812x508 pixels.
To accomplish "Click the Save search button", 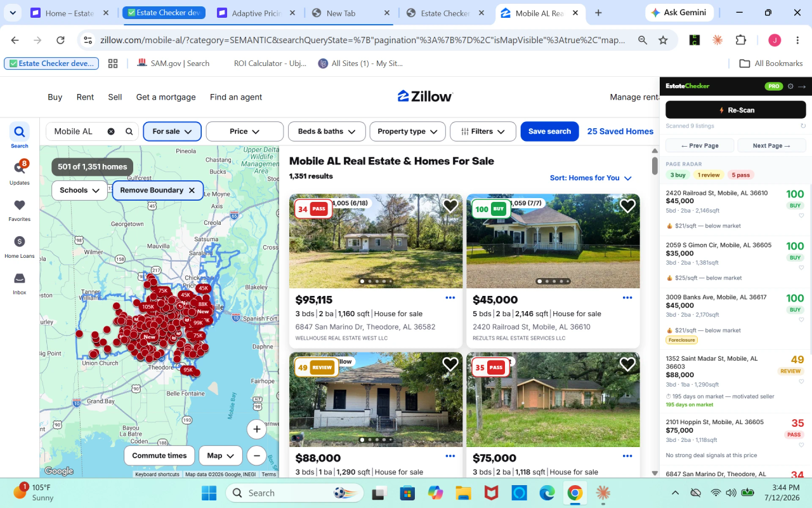I will (549, 131).
